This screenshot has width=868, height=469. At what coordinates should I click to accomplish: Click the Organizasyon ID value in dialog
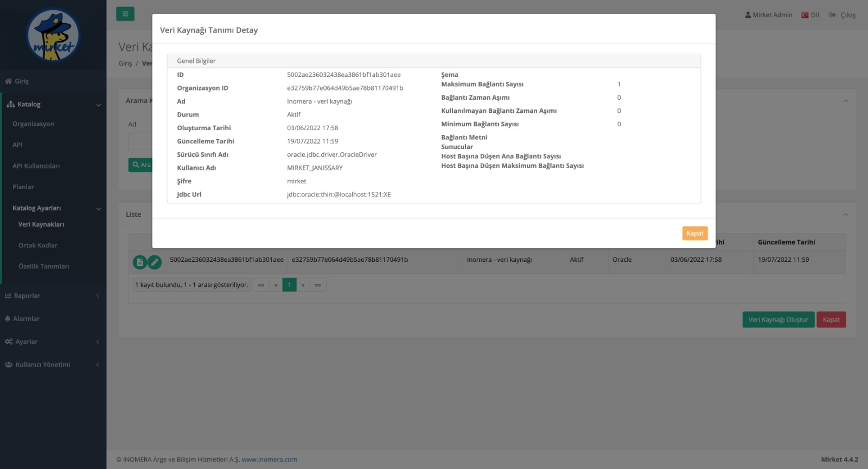pos(345,88)
